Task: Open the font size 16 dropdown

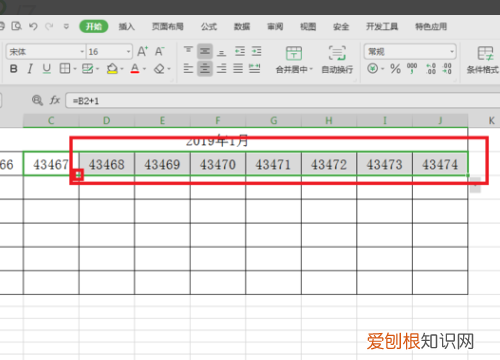Action: (109, 52)
